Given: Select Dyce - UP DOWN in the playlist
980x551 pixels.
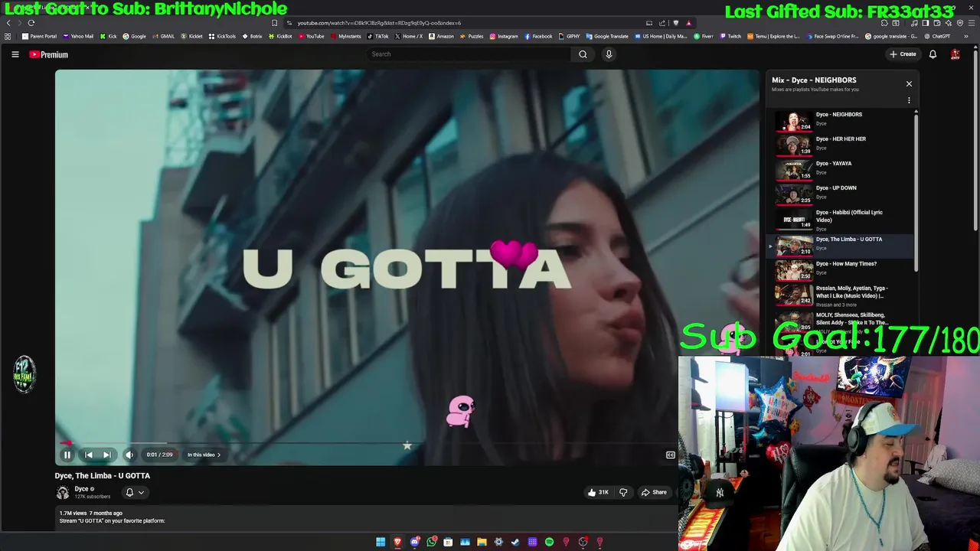Looking at the screenshot, I should pos(841,194).
